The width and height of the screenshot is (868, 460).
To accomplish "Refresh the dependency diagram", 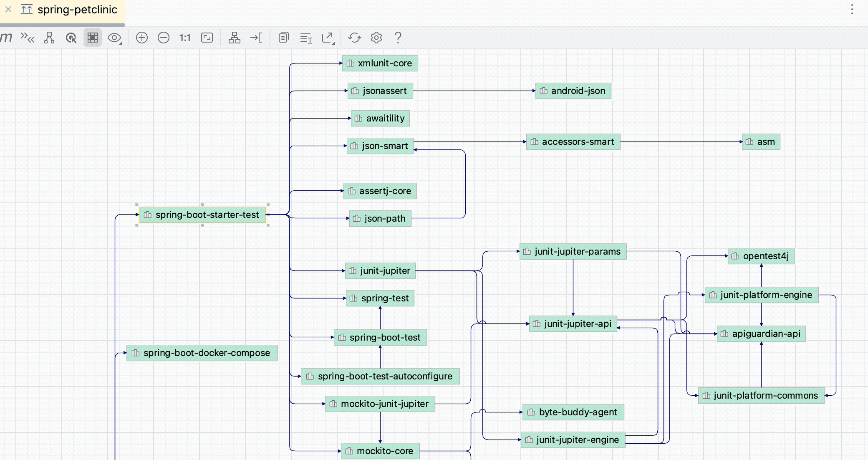I will (x=355, y=38).
